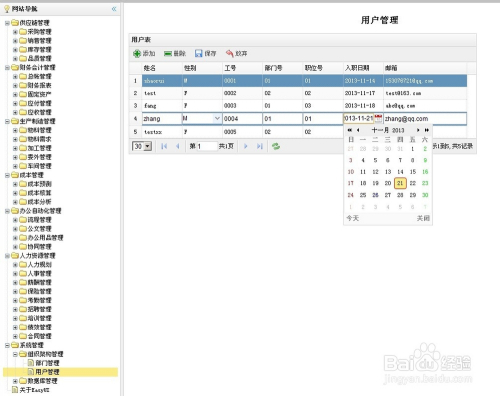500x396 pixels.
Task: Select the 办公用品管理 tree item
Action: [45, 238]
